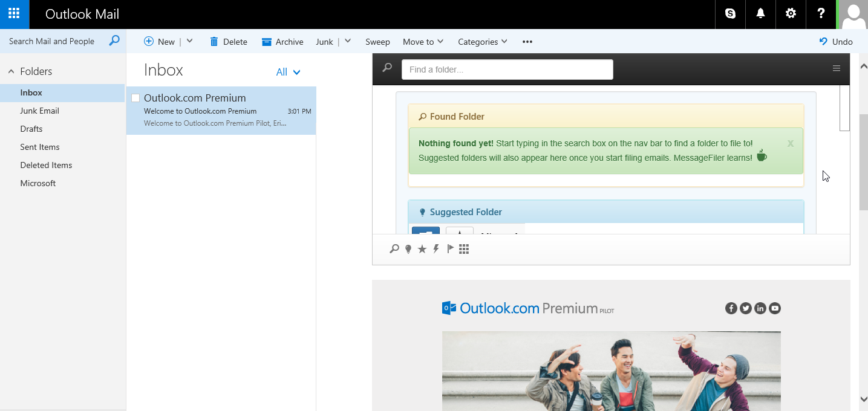This screenshot has width=868, height=411.
Task: Click the Outlook.com Premium logo in the email
Action: (x=528, y=308)
